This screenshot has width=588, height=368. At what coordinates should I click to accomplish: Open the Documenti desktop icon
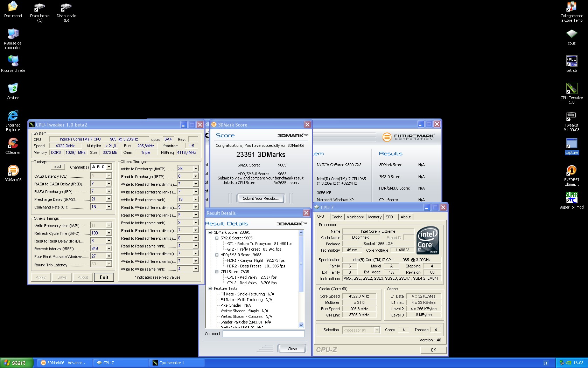[x=13, y=9]
